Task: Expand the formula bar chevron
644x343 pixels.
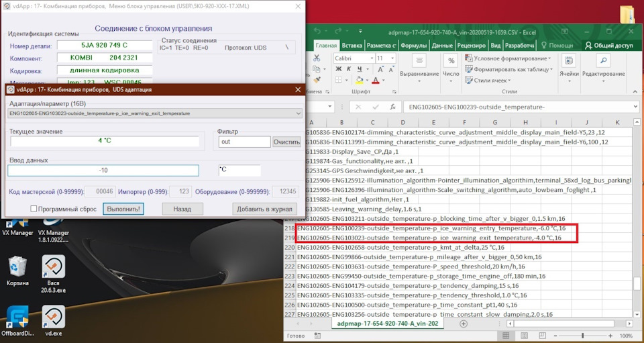Action: 636,107
